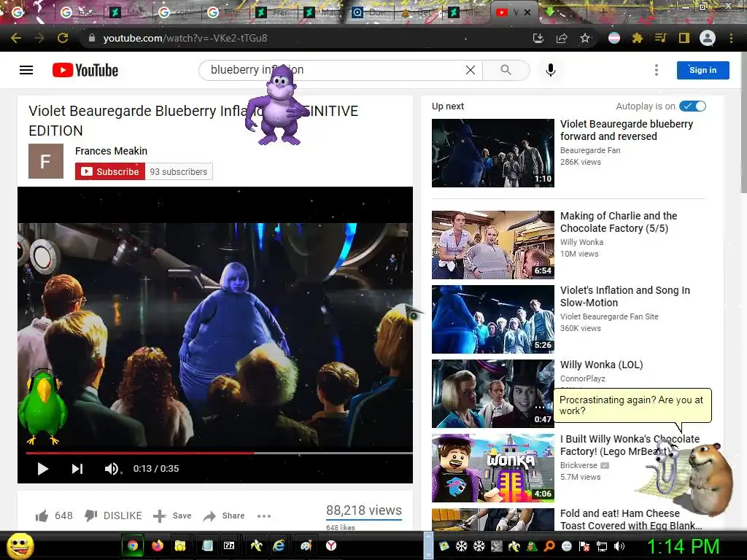Click the Sign in button
This screenshot has height=560, width=747.
pyautogui.click(x=703, y=70)
